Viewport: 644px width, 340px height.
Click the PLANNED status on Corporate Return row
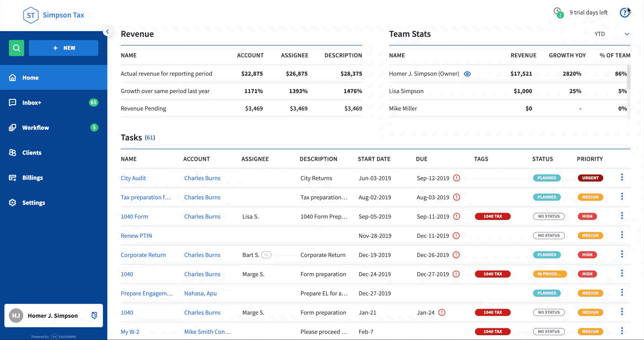point(547,255)
